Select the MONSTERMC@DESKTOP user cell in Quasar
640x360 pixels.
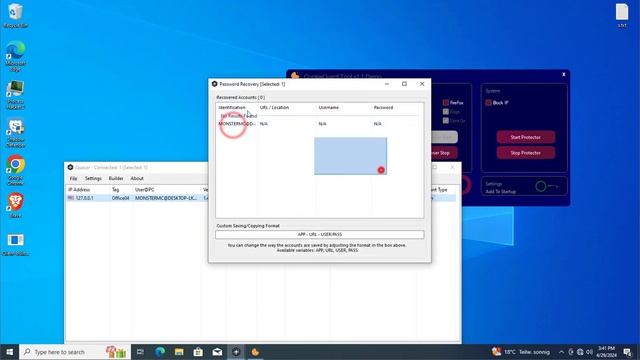[x=166, y=198]
